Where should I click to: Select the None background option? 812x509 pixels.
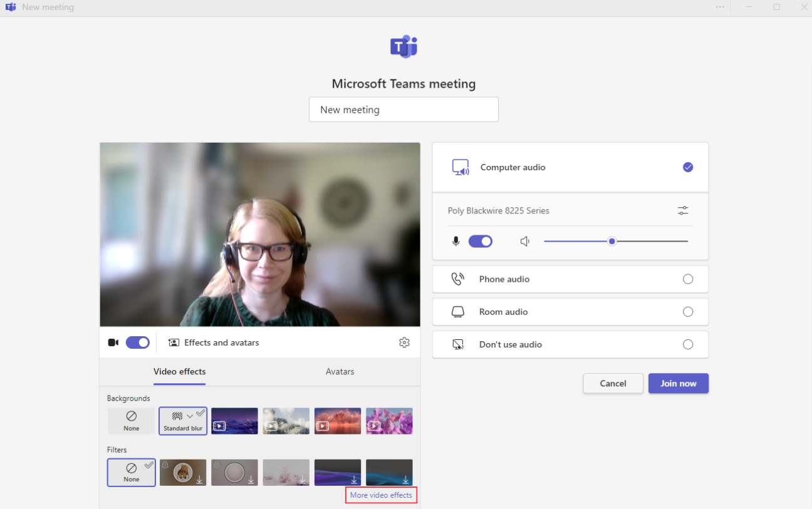[132, 421]
